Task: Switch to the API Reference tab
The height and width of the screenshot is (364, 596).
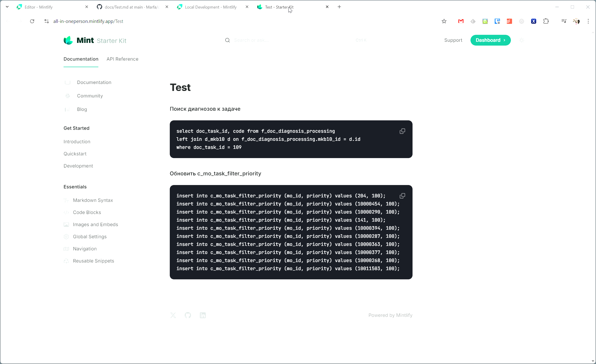Action: click(x=122, y=59)
